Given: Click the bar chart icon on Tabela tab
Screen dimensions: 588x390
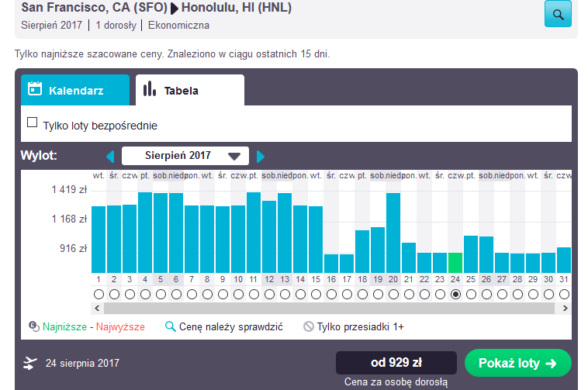Looking at the screenshot, I should pos(149,89).
